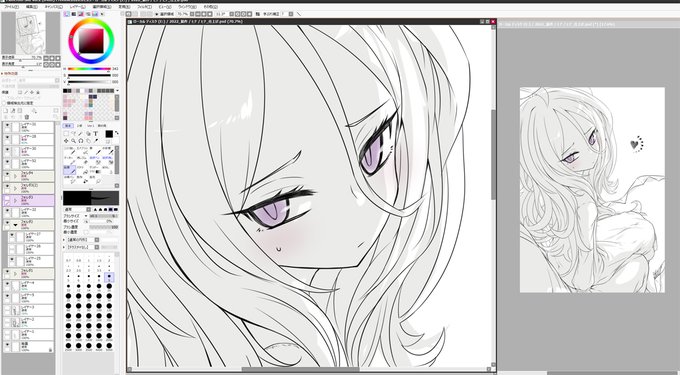The height and width of the screenshot is (375, 680).
Task: Select the Text (T) tool
Action: [x=96, y=134]
